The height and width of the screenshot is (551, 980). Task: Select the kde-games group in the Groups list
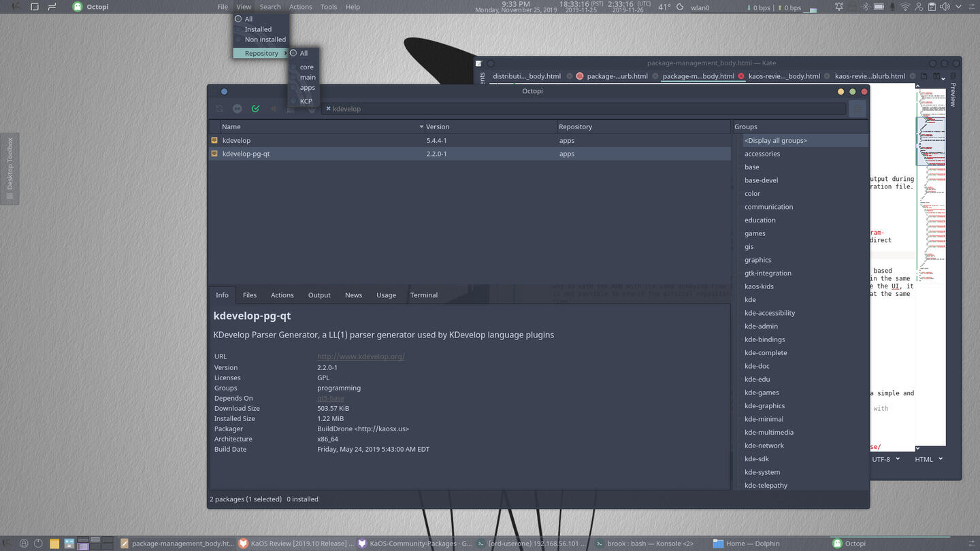pos(762,393)
